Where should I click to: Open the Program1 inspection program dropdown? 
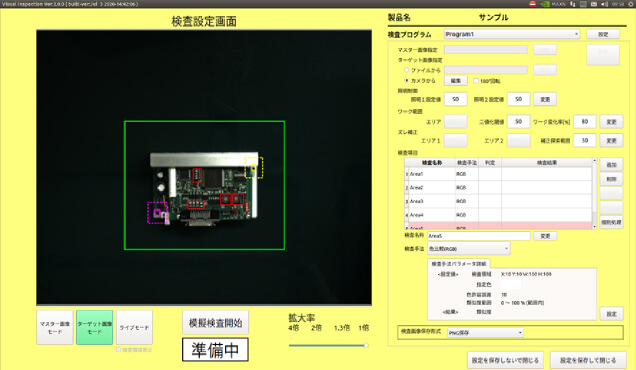[x=512, y=34]
